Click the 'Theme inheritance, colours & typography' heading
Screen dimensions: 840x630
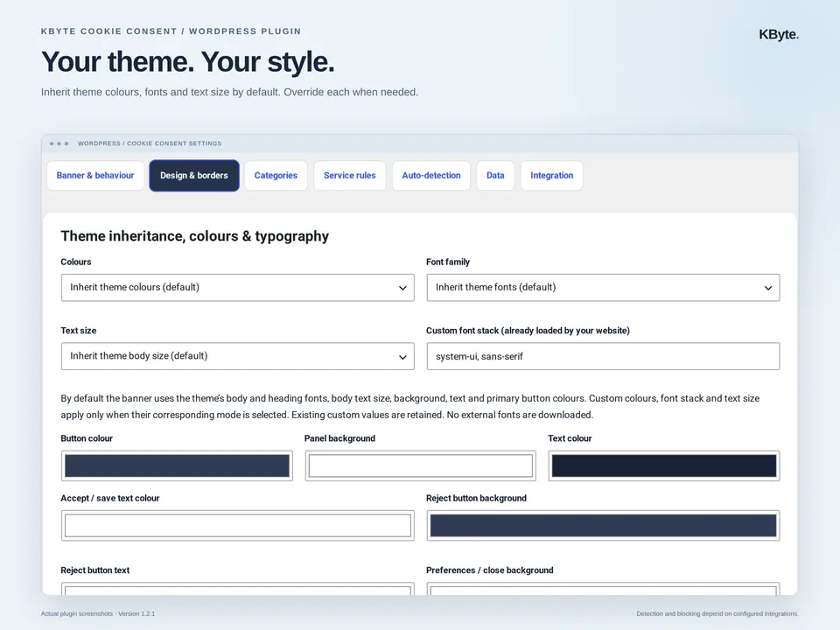194,236
